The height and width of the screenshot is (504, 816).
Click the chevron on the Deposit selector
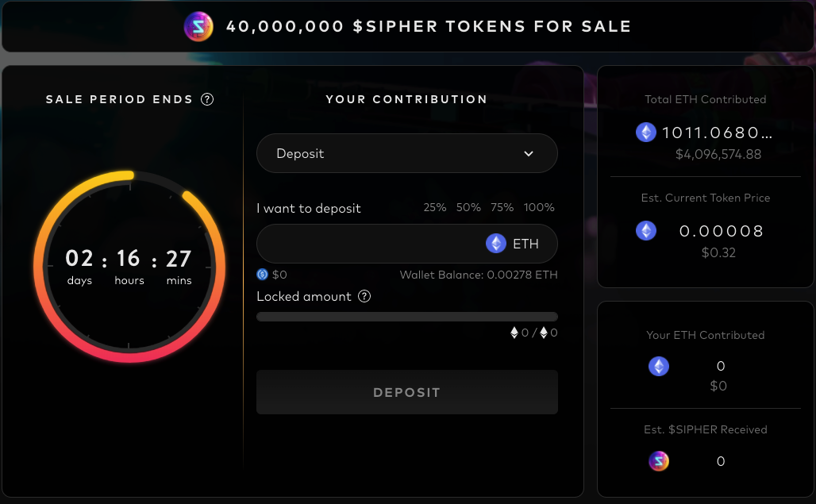click(x=529, y=152)
